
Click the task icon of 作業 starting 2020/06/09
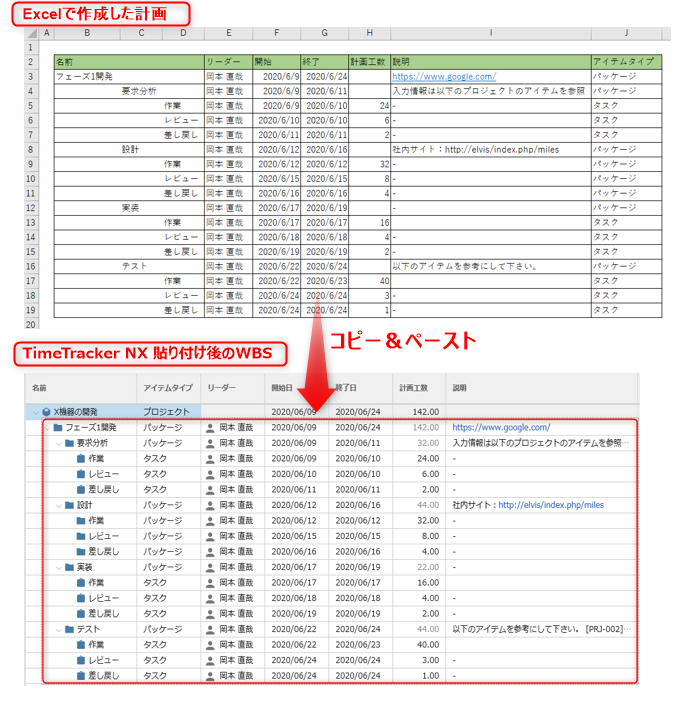point(81,458)
